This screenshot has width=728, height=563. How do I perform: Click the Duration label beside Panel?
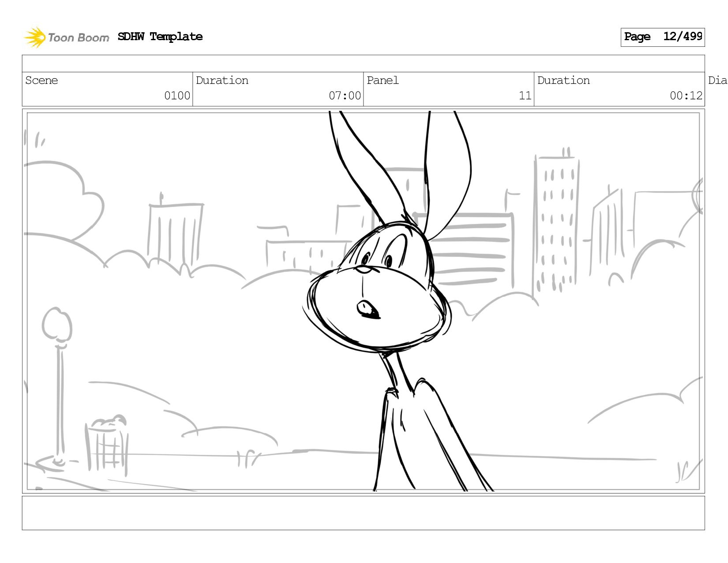tap(563, 80)
